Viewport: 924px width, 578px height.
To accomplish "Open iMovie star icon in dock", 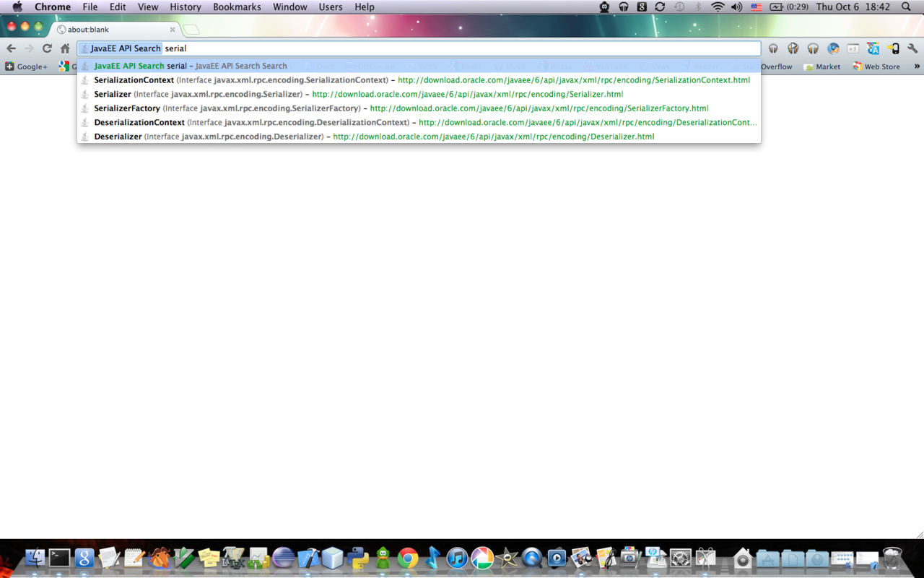I will tap(507, 558).
